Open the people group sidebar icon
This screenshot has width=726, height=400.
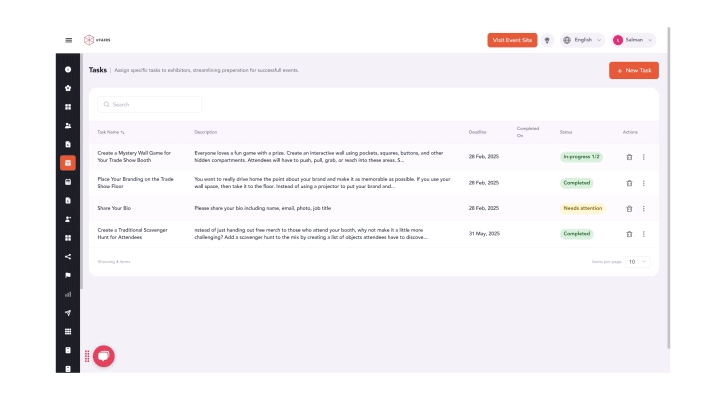68,125
